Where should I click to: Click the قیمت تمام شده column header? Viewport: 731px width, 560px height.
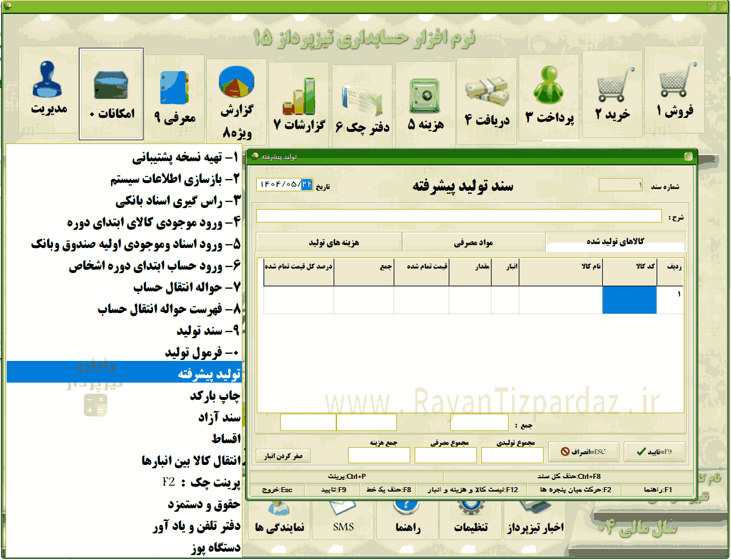tap(421, 272)
